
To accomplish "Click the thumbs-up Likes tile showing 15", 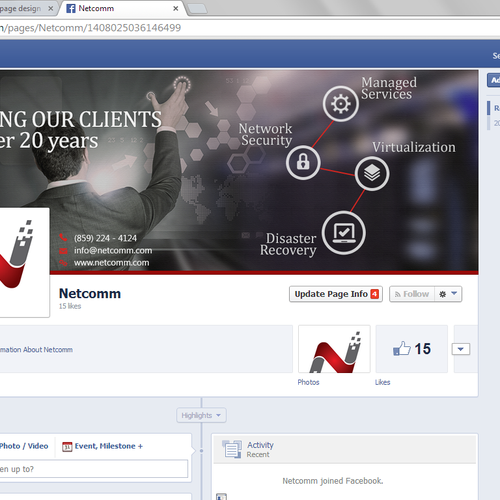I will coord(412,349).
